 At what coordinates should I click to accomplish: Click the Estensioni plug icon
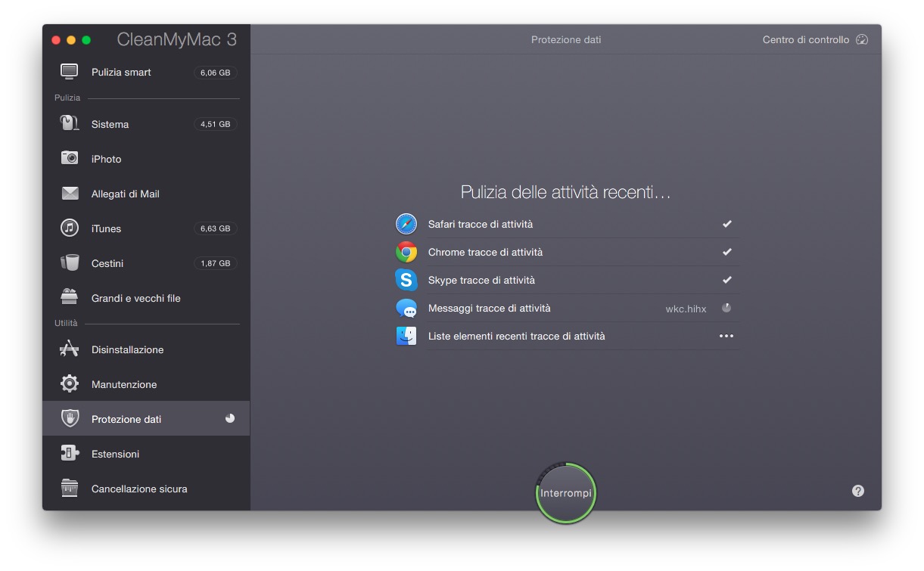click(x=70, y=453)
